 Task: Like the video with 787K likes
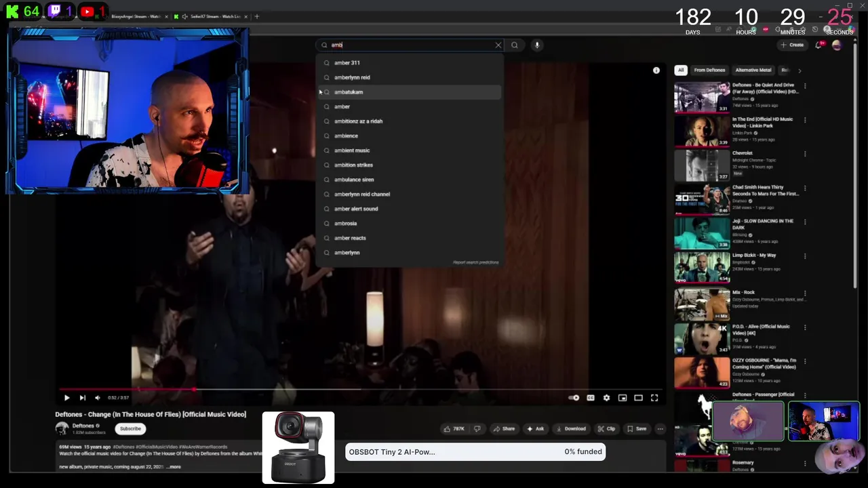[454, 428]
